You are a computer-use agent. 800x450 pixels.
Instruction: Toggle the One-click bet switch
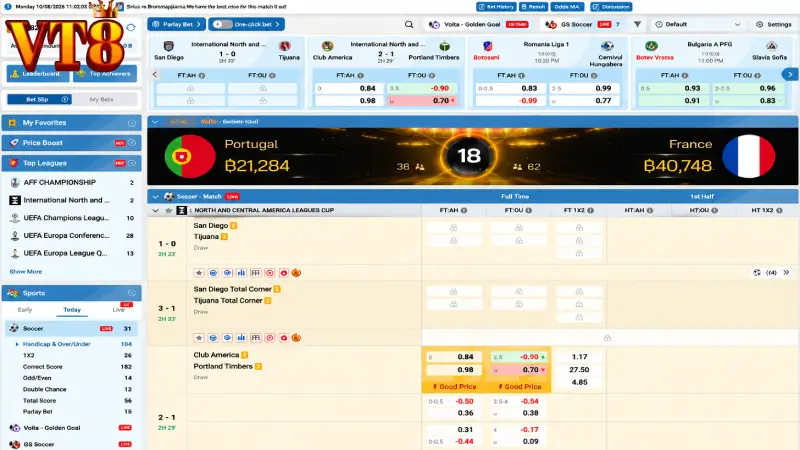(x=220, y=24)
